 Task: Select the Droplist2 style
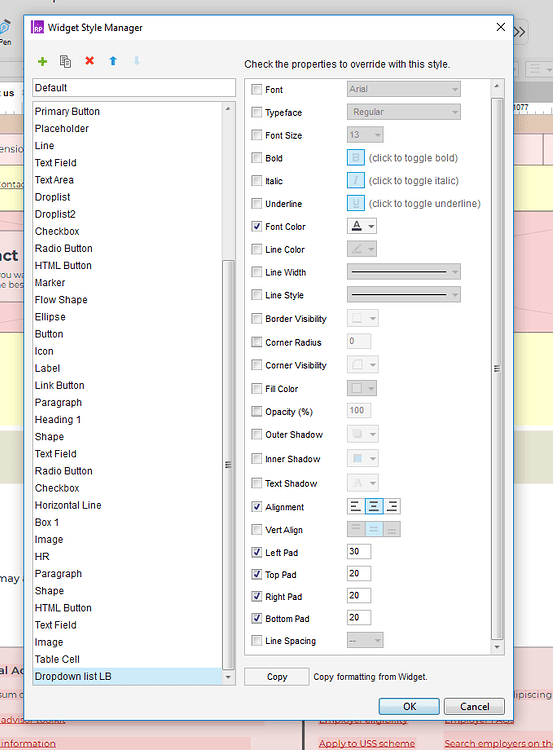click(55, 214)
